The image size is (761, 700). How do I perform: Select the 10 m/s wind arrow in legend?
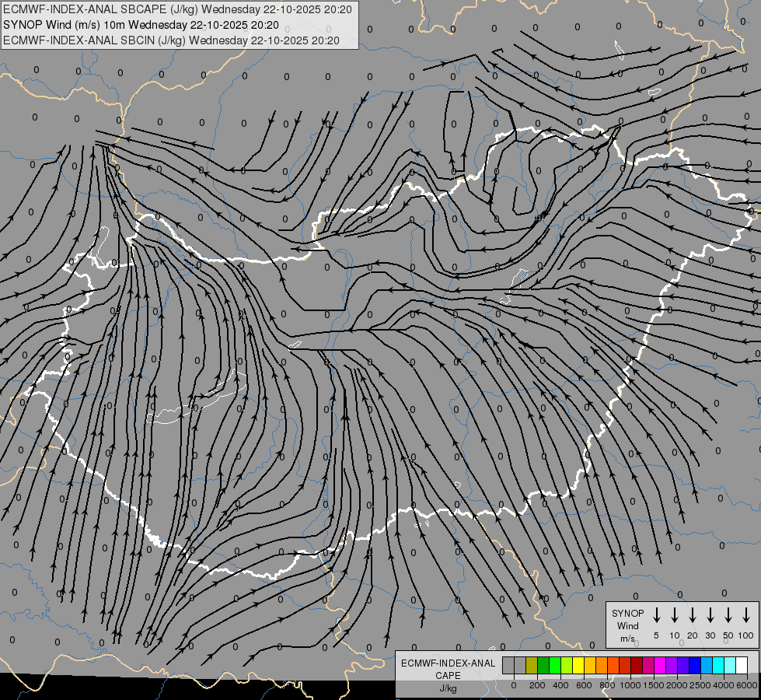pyautogui.click(x=674, y=615)
